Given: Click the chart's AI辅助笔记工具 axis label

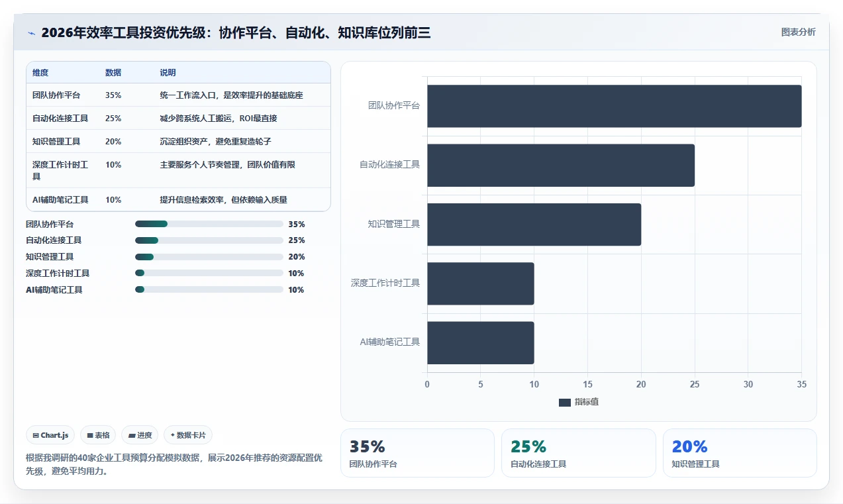Looking at the screenshot, I should [x=390, y=342].
